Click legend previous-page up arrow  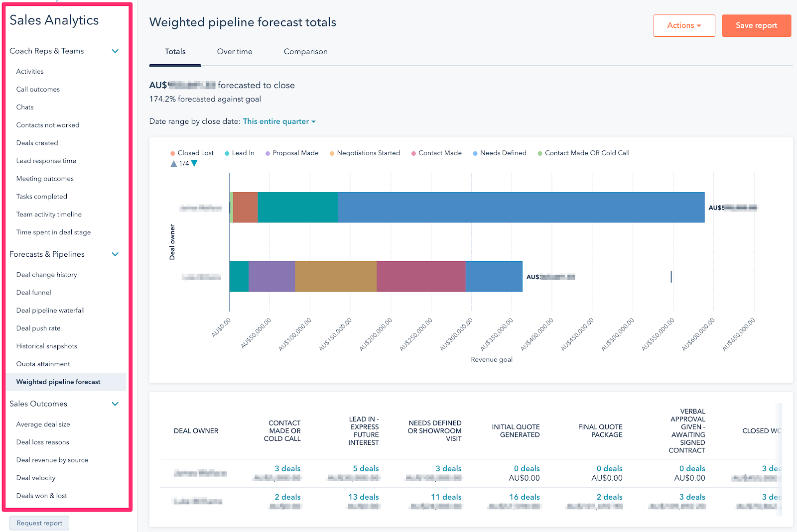click(x=173, y=163)
